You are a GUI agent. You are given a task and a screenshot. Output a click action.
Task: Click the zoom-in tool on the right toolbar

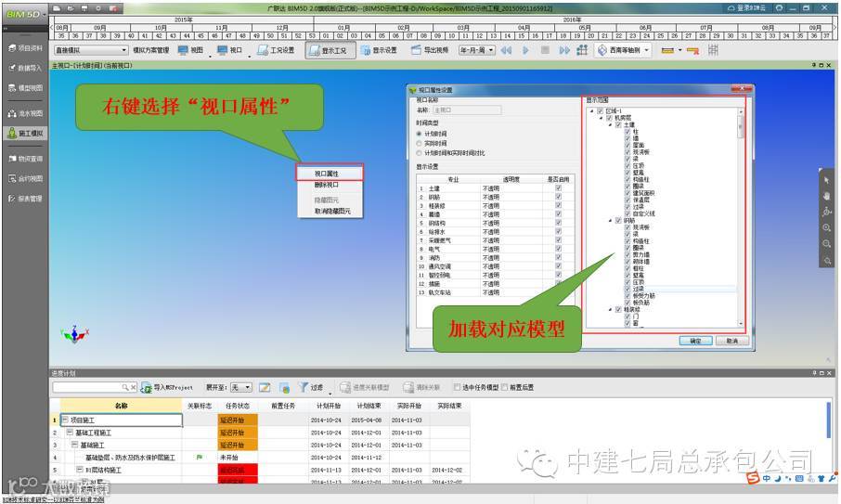click(x=826, y=228)
